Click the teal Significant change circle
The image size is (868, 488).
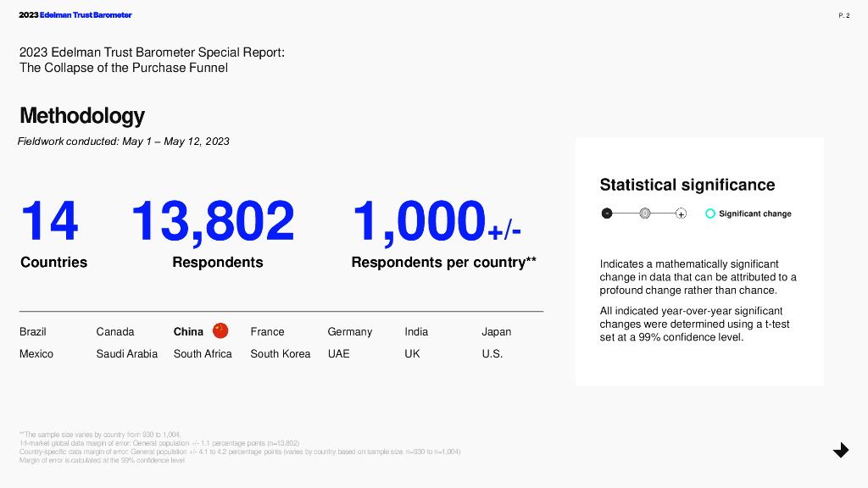[x=710, y=213]
